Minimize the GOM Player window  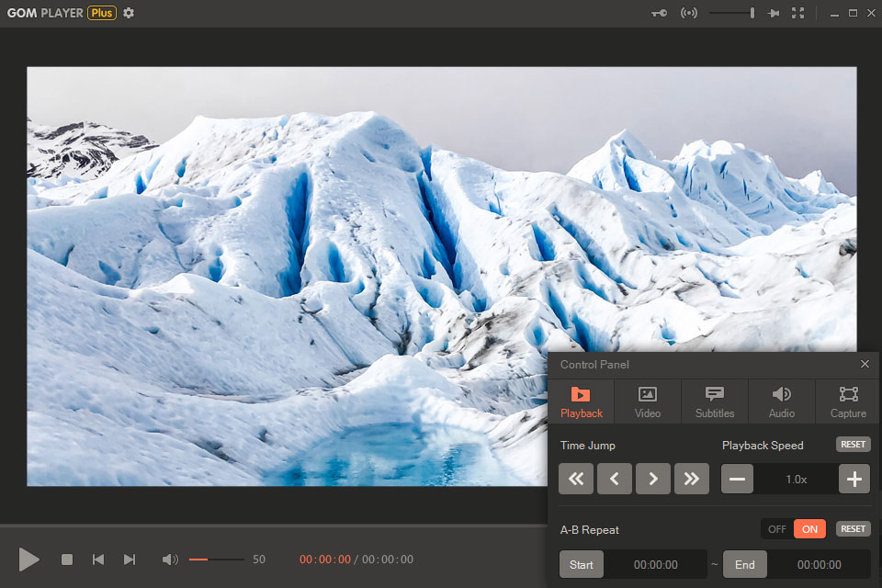[835, 14]
